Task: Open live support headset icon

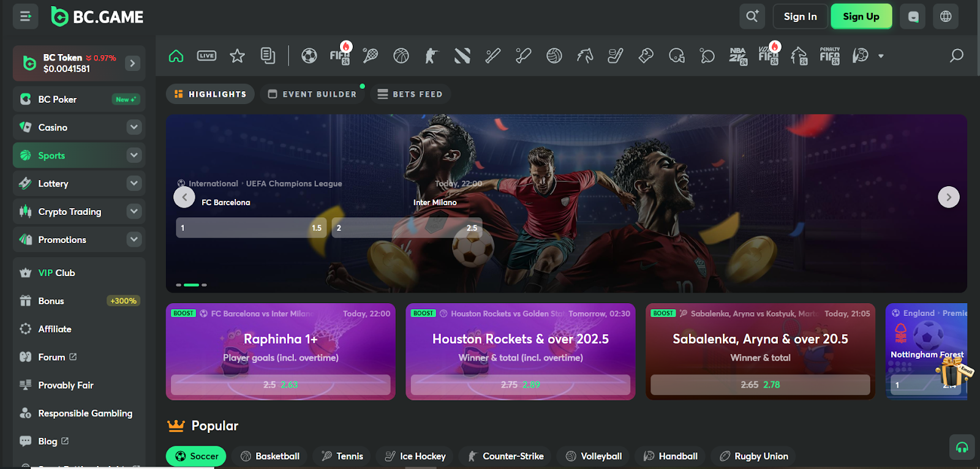Action: [962, 448]
